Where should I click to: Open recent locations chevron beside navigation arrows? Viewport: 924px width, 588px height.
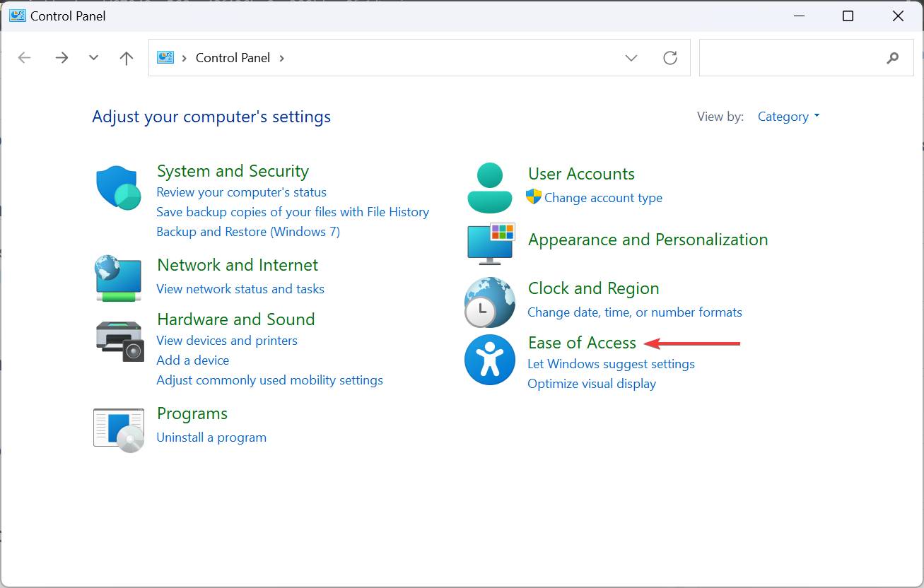point(93,57)
